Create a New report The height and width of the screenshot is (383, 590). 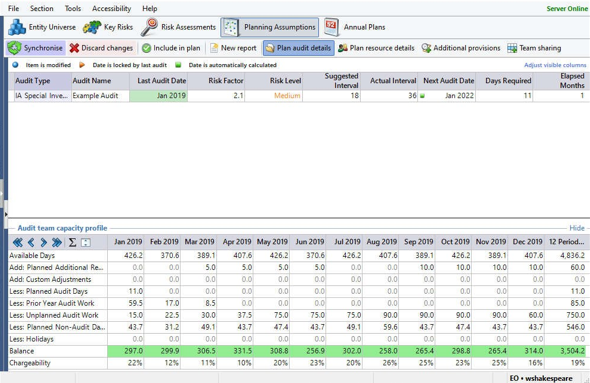click(233, 48)
